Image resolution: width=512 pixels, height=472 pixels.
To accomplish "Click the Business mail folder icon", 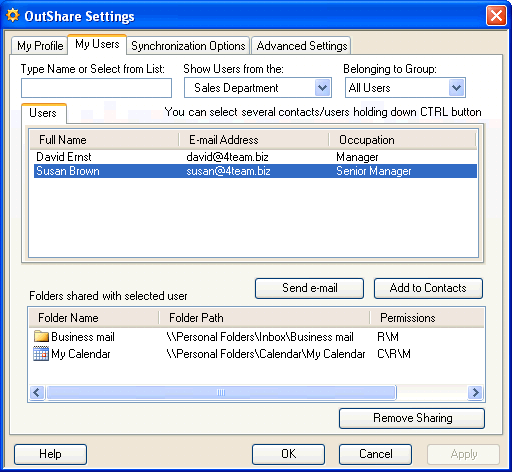I will (x=41, y=336).
